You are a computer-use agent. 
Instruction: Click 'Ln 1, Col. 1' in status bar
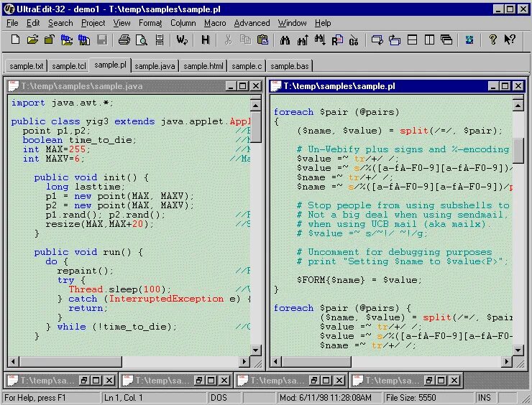[124, 398]
